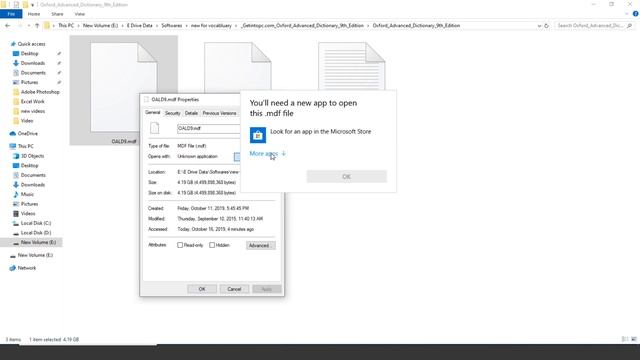This screenshot has width=640, height=360.
Task: Open Desktop under Quick access
Action: point(29,53)
